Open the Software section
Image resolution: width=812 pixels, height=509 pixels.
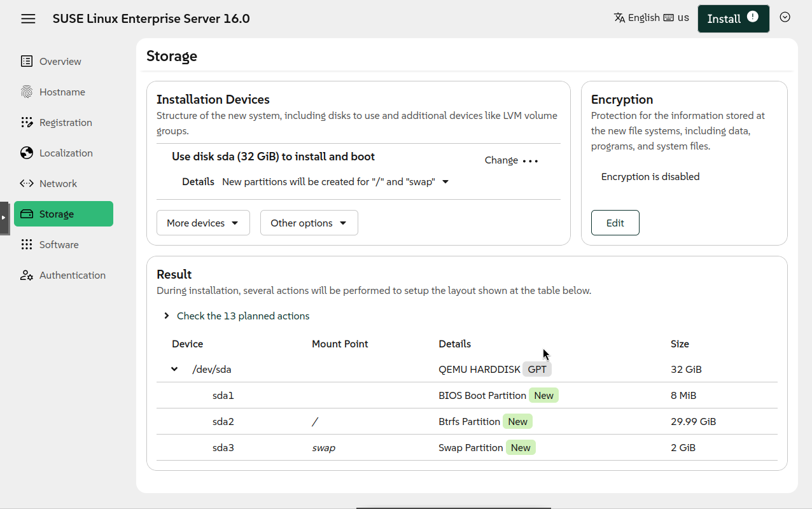(59, 244)
